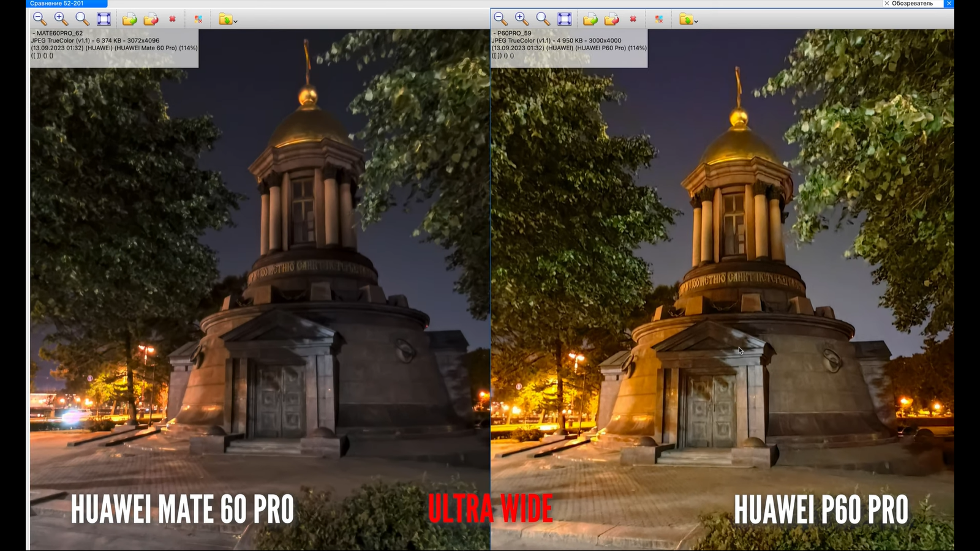Viewport: 980px width, 551px height.
Task: Open folder dropdown in right pane toolbar
Action: pos(688,20)
